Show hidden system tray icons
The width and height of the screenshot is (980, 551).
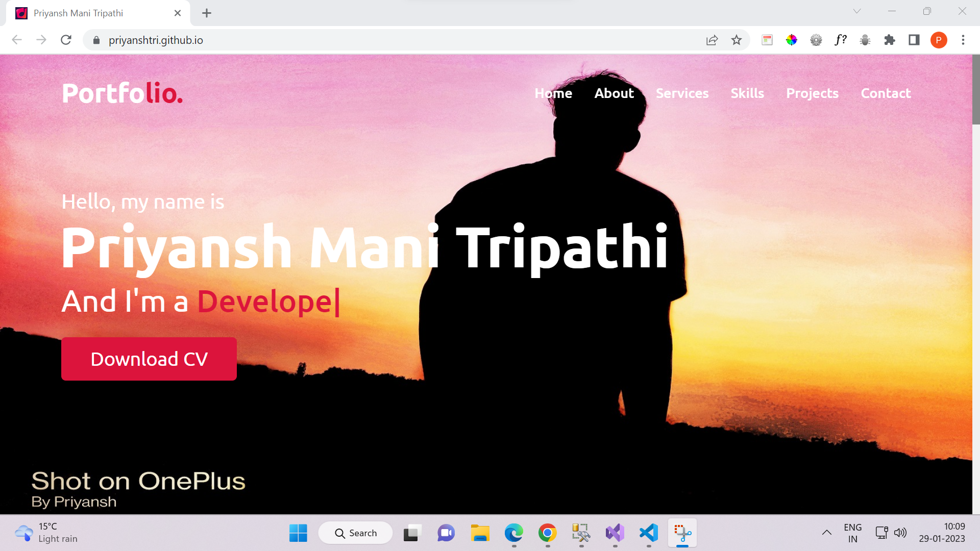tap(827, 533)
